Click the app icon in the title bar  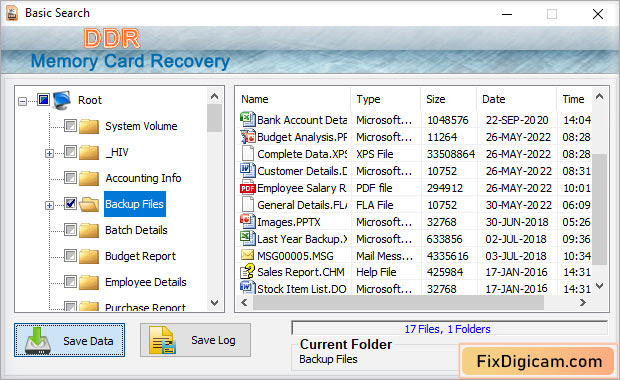click(x=12, y=13)
